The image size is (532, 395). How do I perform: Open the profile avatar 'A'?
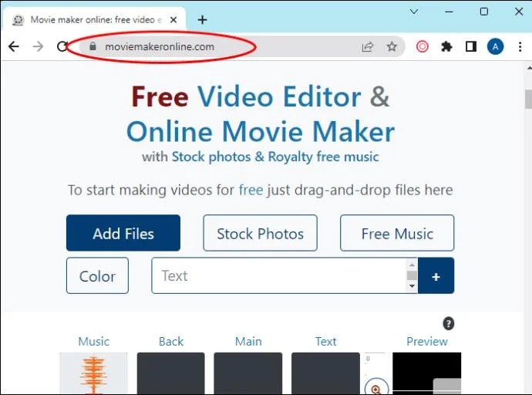495,46
